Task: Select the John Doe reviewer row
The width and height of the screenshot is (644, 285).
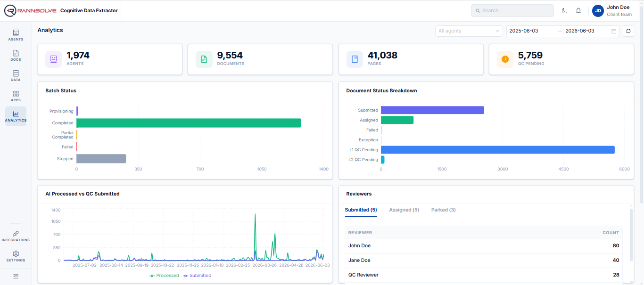Action: [x=484, y=246]
